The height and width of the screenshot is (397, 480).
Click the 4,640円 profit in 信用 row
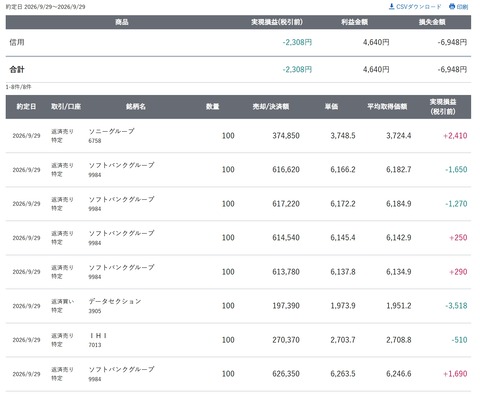coord(376,42)
